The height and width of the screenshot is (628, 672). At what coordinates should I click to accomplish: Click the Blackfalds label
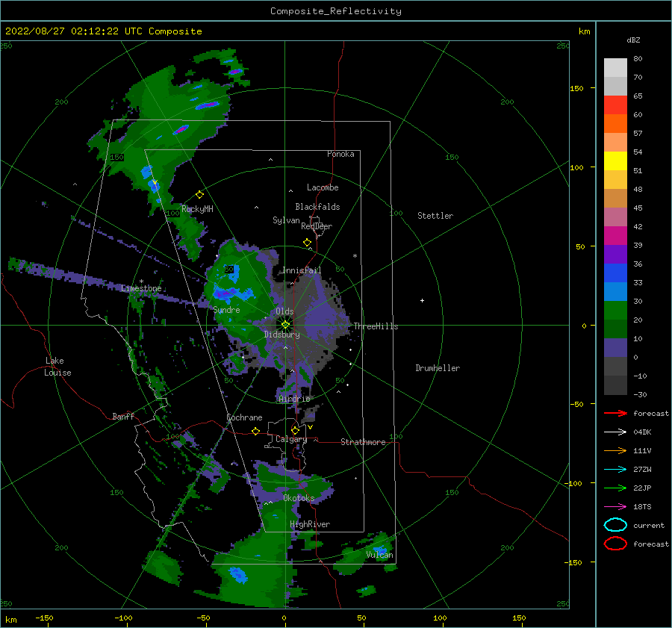point(317,207)
